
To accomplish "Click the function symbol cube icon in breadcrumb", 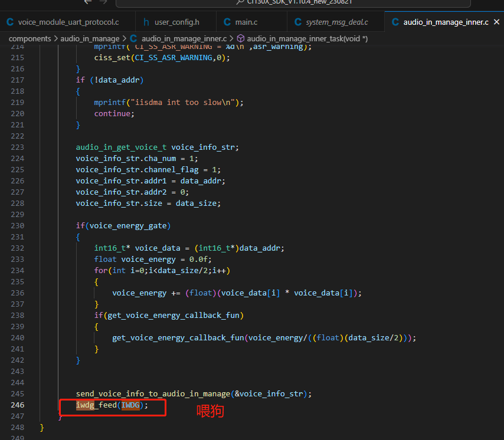I will [240, 38].
